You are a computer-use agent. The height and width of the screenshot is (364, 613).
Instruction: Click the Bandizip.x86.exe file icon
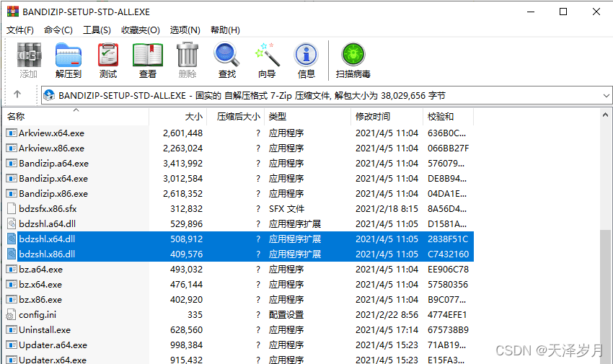(x=12, y=194)
